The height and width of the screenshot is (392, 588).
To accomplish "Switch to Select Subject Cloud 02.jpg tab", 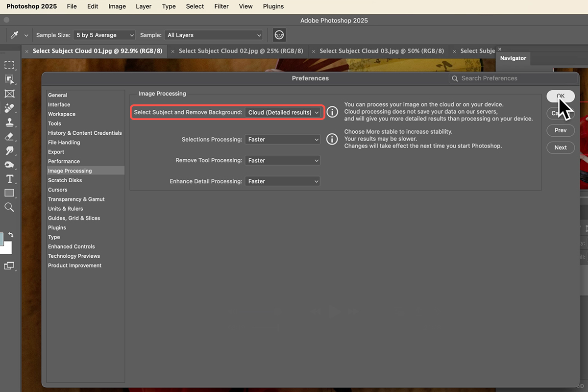I will point(241,51).
